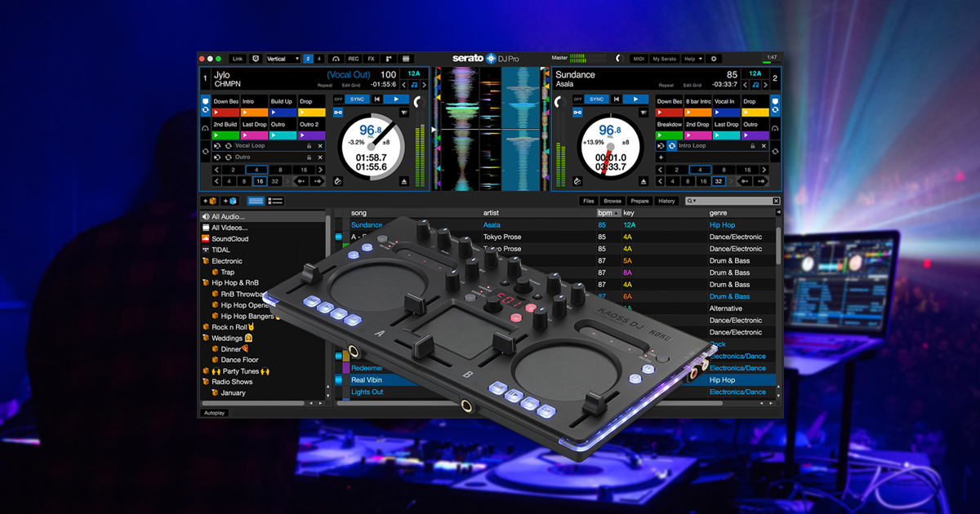The width and height of the screenshot is (980, 514).
Task: Beat jump backward on deck 1
Action: point(301,181)
